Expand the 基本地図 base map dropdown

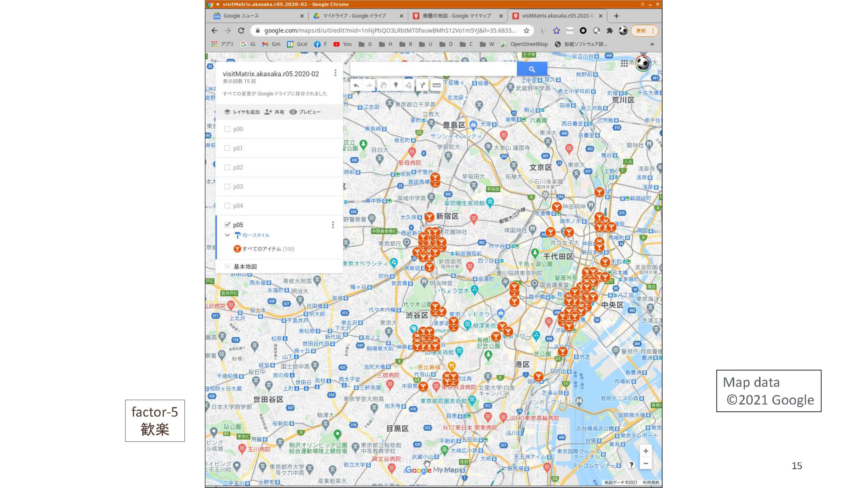(227, 267)
